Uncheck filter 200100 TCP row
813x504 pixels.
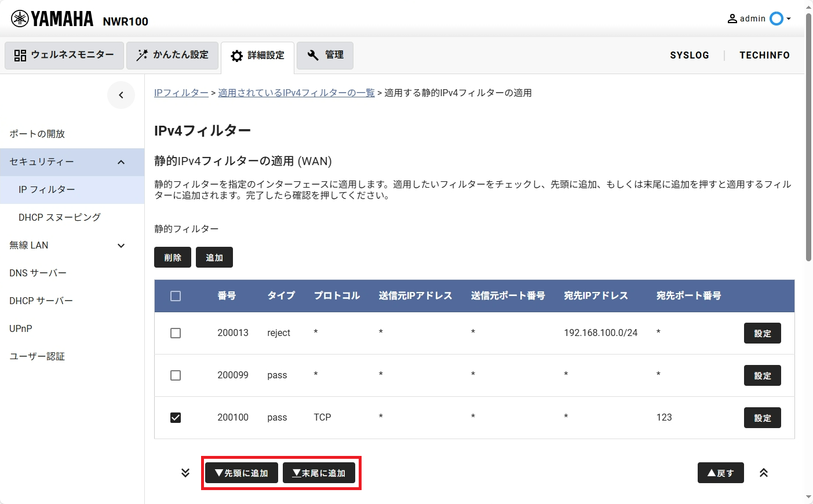176,418
